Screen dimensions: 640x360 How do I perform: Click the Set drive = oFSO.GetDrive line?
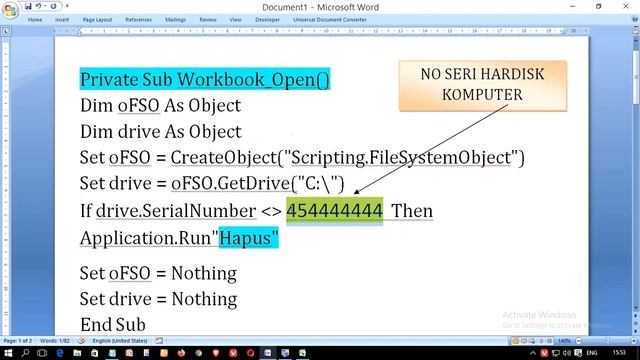[212, 184]
